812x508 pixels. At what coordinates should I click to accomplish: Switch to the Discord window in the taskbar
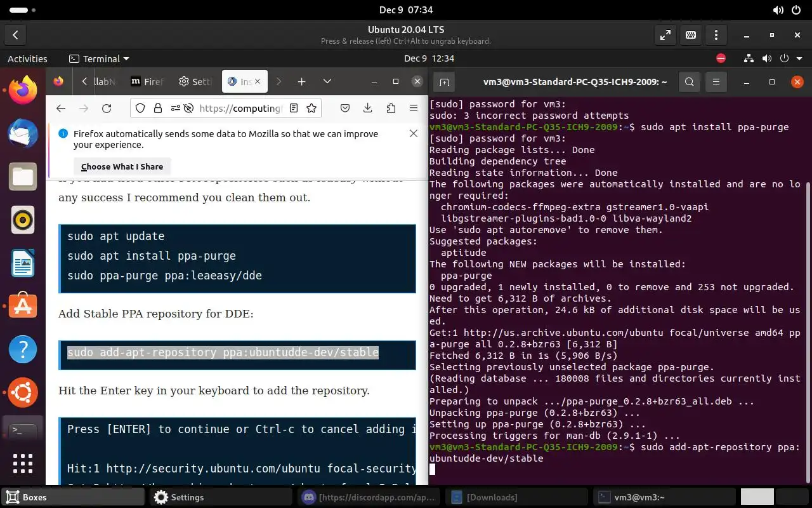coord(370,497)
